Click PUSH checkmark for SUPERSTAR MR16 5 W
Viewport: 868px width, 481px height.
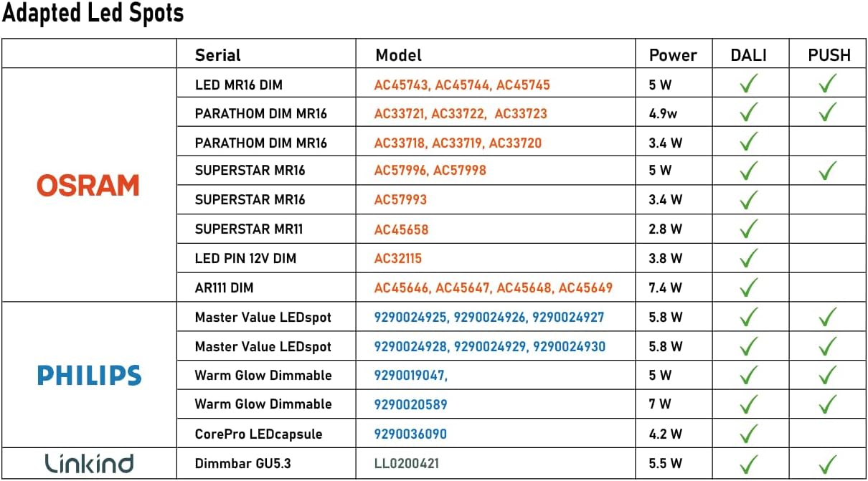pos(828,170)
